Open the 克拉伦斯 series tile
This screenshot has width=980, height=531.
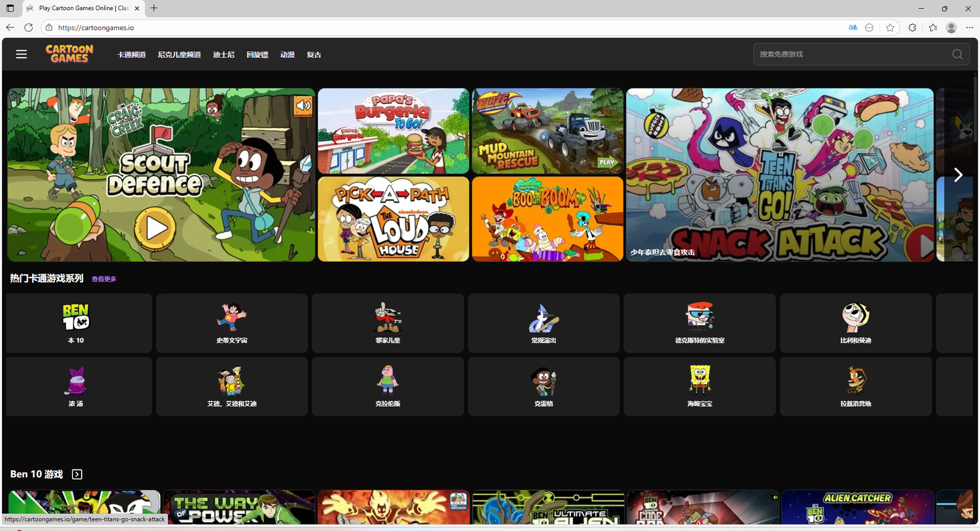388,387
